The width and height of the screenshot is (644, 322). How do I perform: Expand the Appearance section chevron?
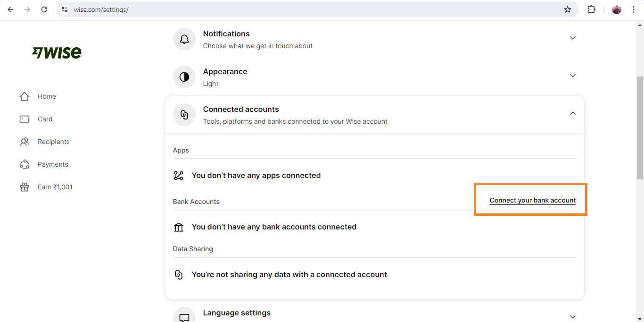tap(573, 76)
